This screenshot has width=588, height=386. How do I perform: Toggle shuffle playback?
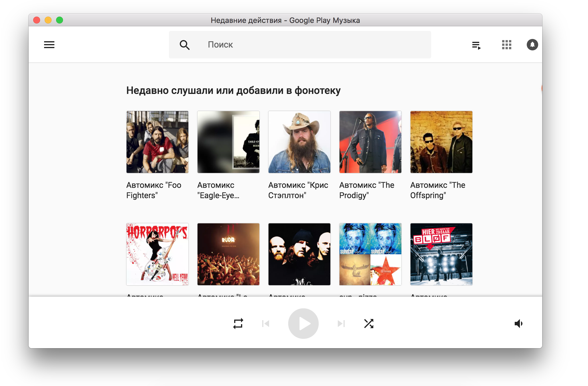369,324
